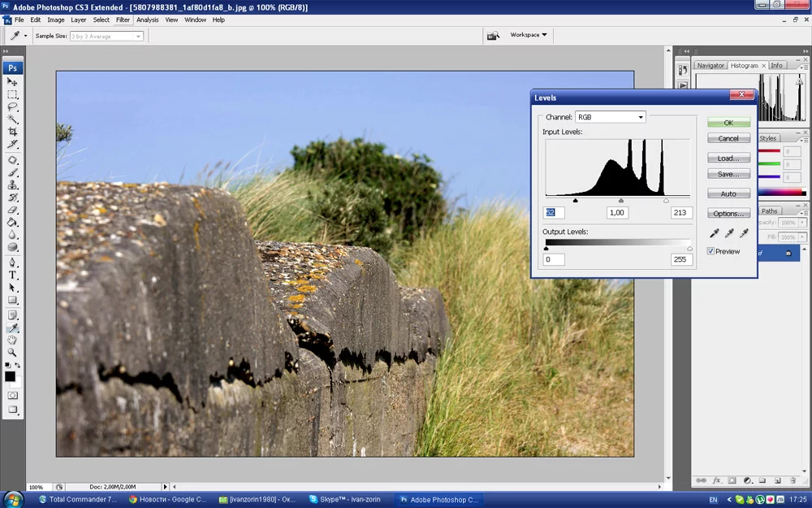Viewport: 812px width, 508px height.
Task: Click the set gray point eyedropper
Action: (x=729, y=233)
